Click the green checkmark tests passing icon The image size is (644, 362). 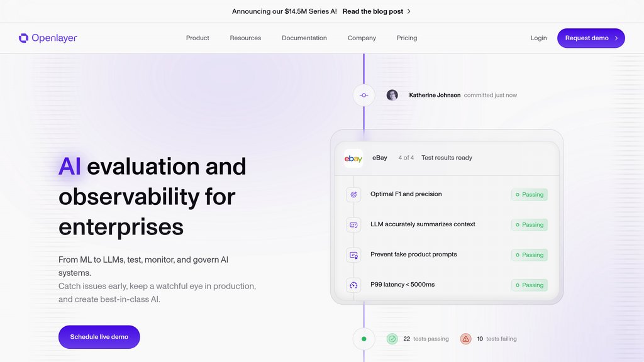(392, 339)
